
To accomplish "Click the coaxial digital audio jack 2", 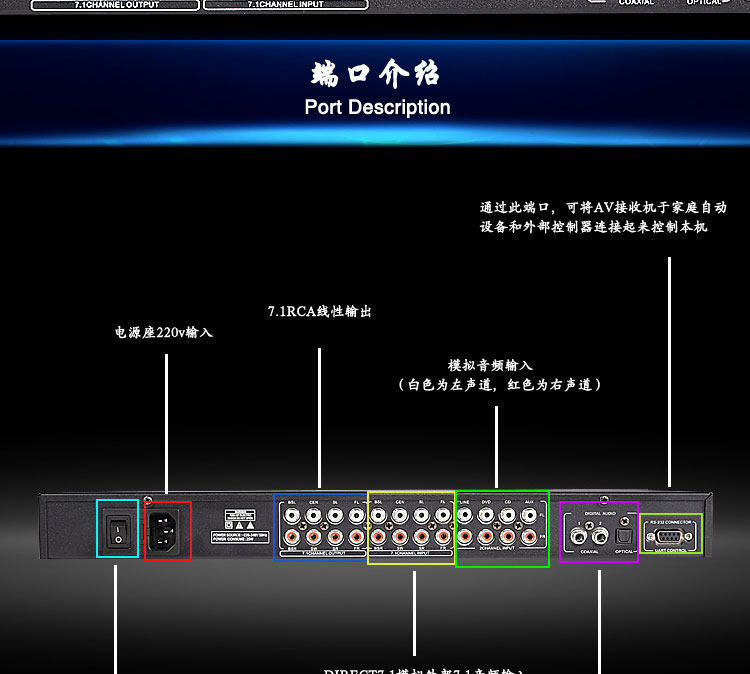I will tap(600, 537).
